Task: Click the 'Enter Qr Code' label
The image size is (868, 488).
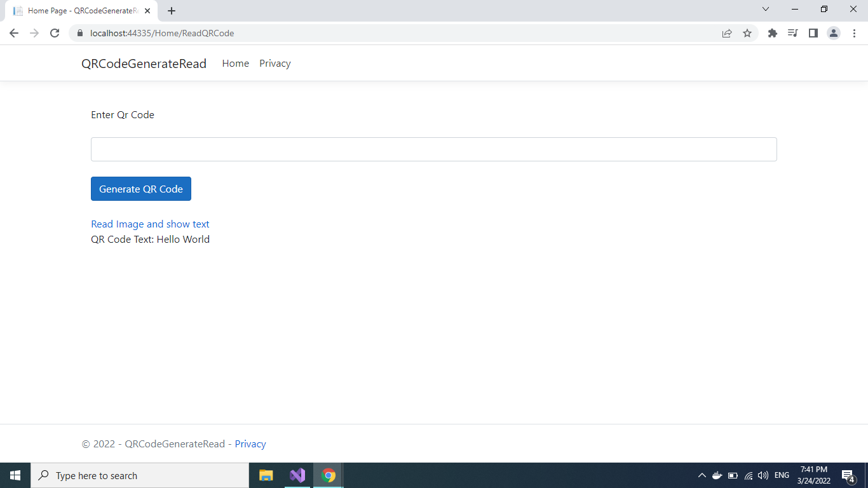Action: click(123, 115)
